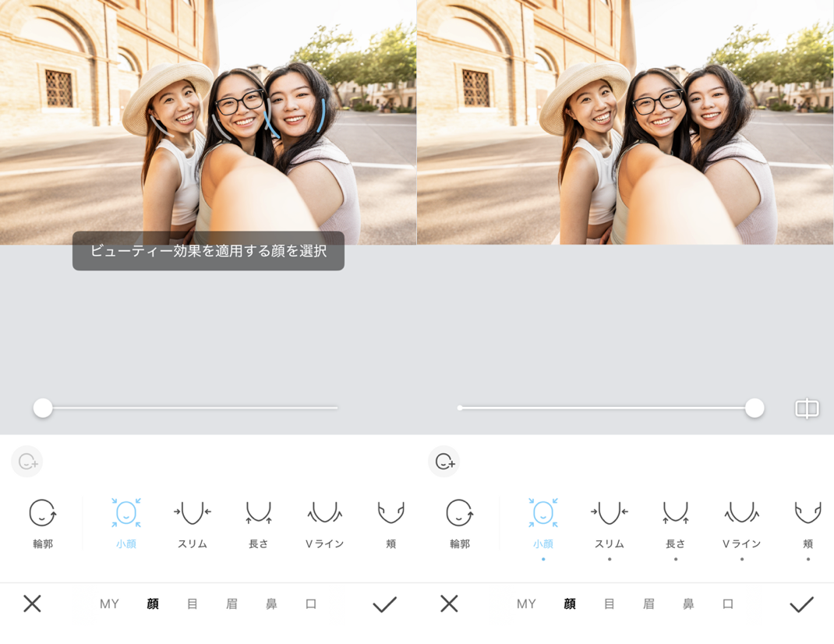The image size is (834, 644).
Task: Cancel edits with the X in left screen
Action: point(32,603)
